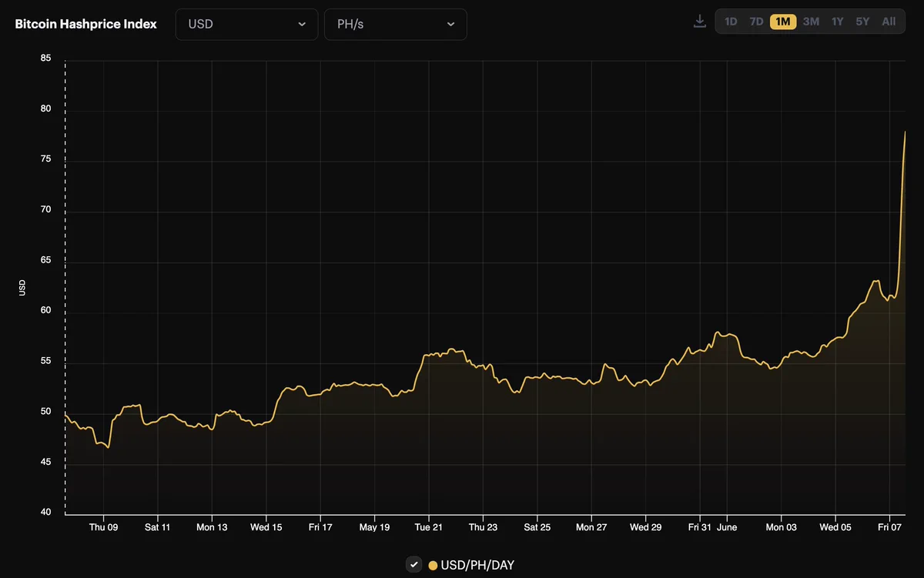Image resolution: width=924 pixels, height=578 pixels.
Task: Click the 65 y-axis value
Action: (x=46, y=260)
